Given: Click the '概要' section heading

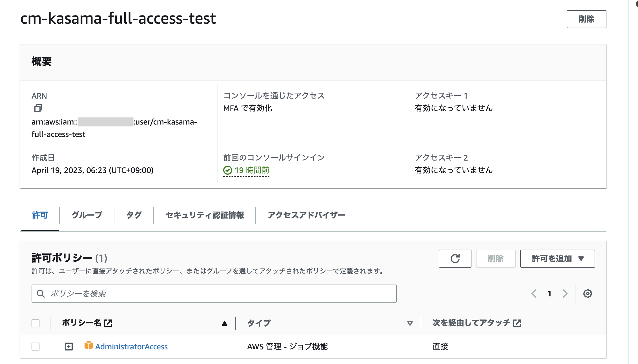Looking at the screenshot, I should pyautogui.click(x=42, y=61).
